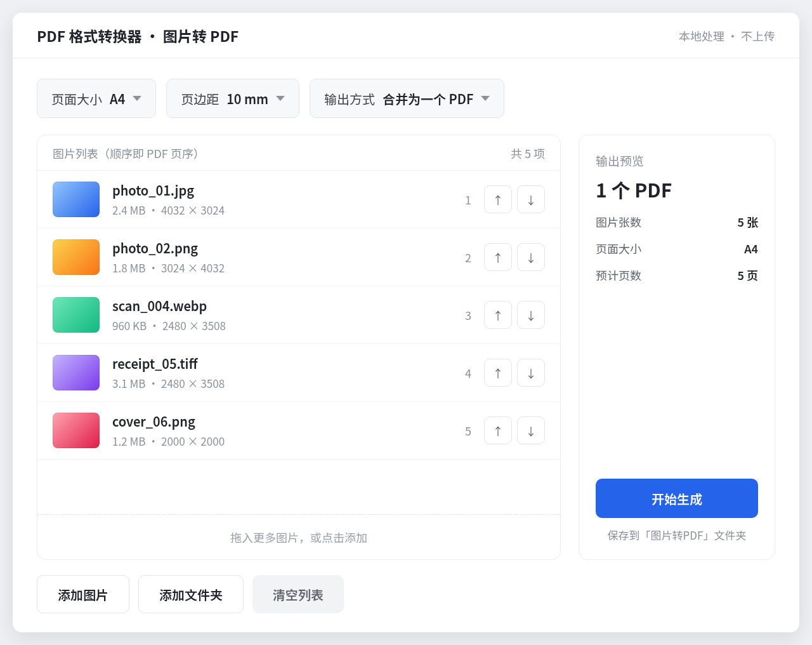812x645 pixels.
Task: Click the 输出预览 panel label
Action: (x=619, y=161)
